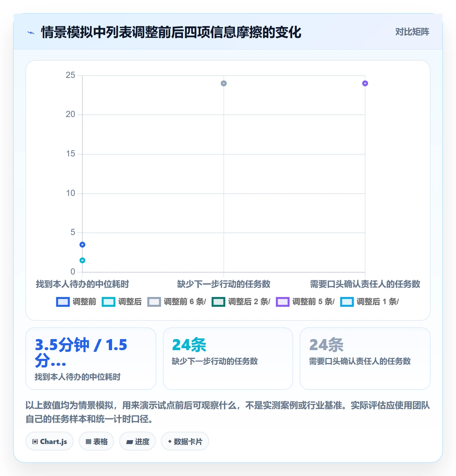Click the disclaimer note starting with 以上数值均为情景模拟
This screenshot has height=476, width=456.
228,412
